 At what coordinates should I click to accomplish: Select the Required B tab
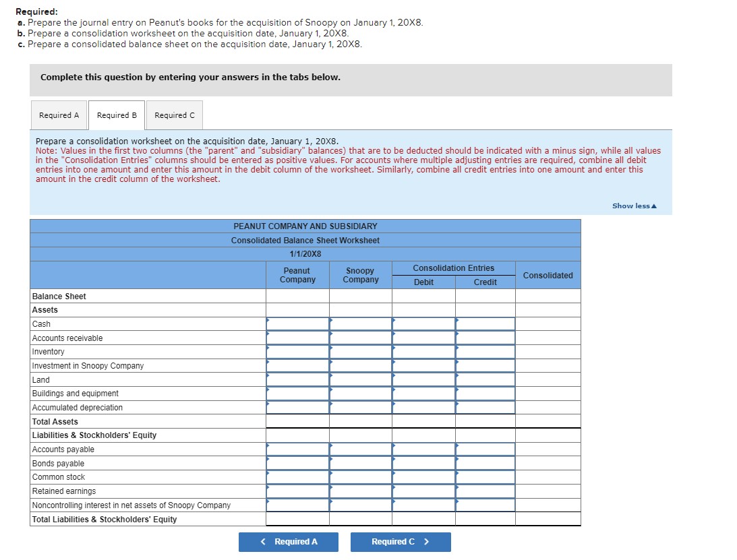pyautogui.click(x=117, y=115)
